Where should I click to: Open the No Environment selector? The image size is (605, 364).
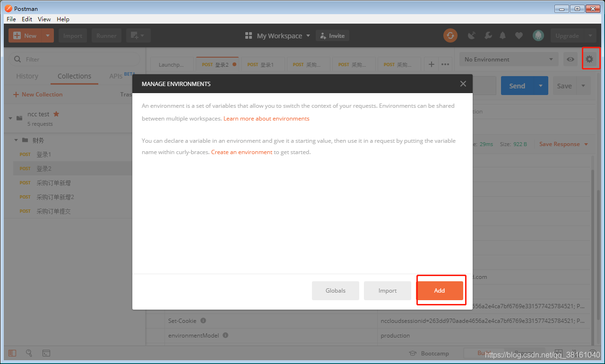tap(509, 59)
